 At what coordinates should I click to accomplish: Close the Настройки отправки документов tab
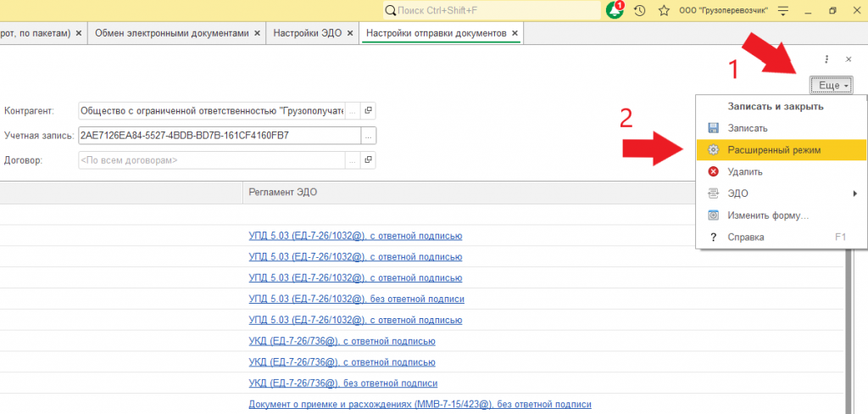pos(515,33)
